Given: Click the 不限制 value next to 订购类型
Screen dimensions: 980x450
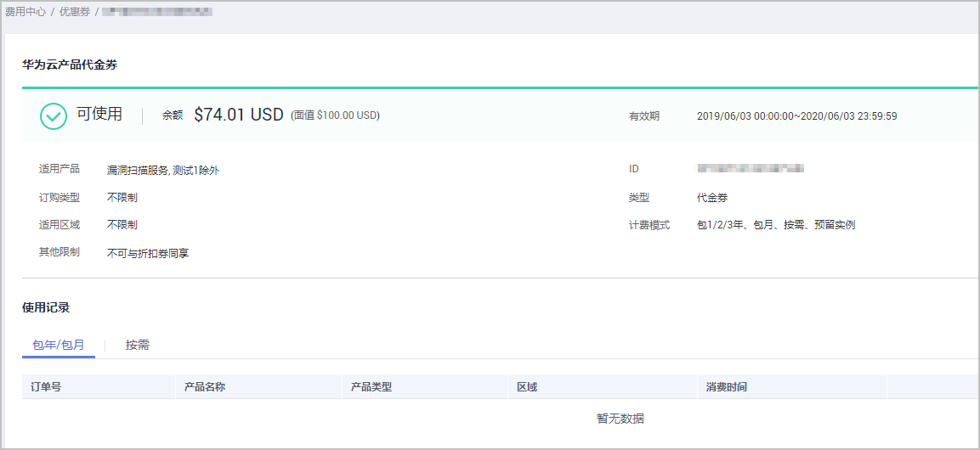Looking at the screenshot, I should [122, 198].
